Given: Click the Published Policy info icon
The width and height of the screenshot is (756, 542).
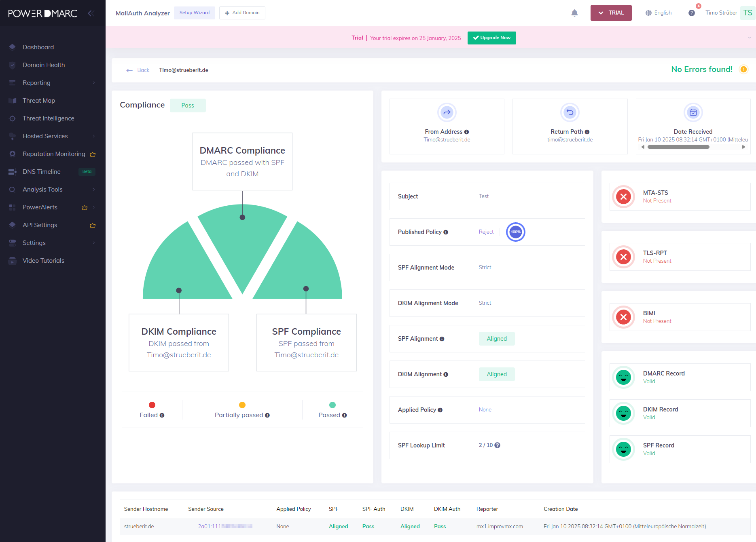Looking at the screenshot, I should point(446,232).
